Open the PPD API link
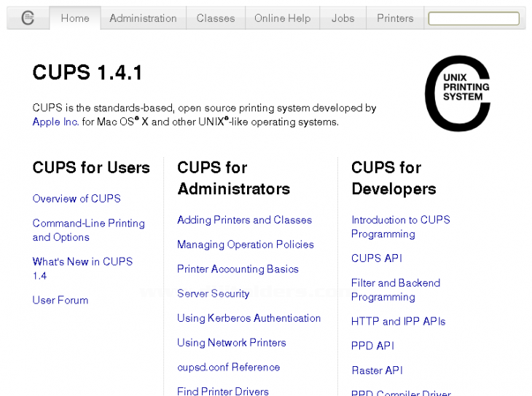 click(372, 346)
